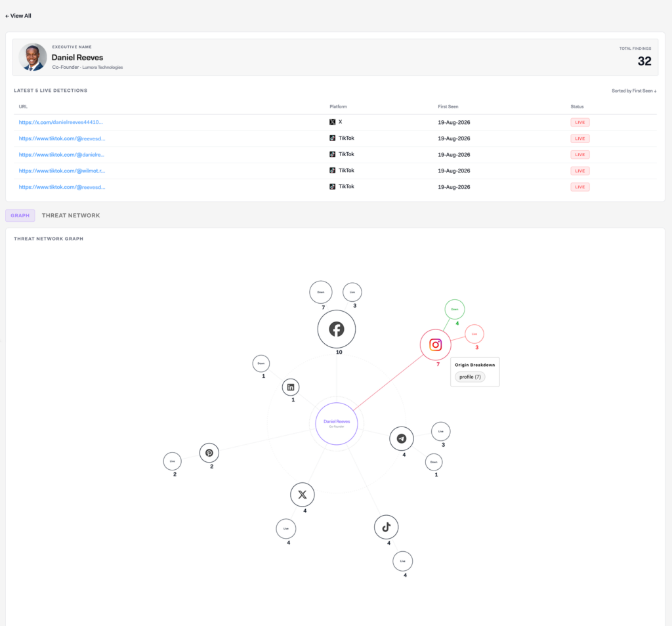Click the Live node under TikTok
672x626 pixels.
pos(402,561)
